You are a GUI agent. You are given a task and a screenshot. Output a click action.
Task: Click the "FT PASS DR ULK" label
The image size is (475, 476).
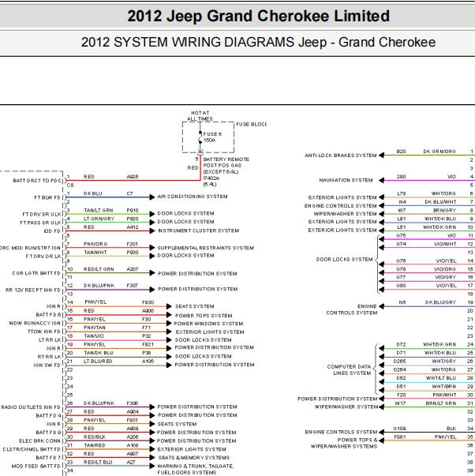pos(41,223)
